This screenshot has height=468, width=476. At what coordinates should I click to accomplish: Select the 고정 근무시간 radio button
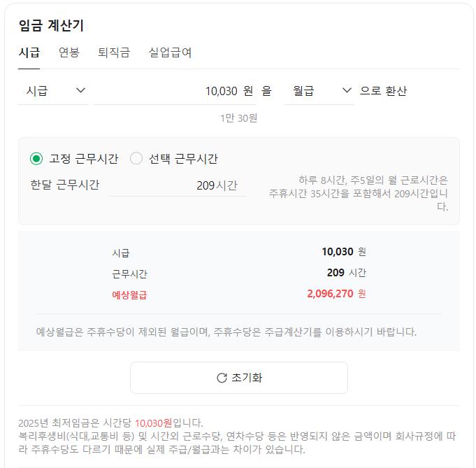click(37, 158)
